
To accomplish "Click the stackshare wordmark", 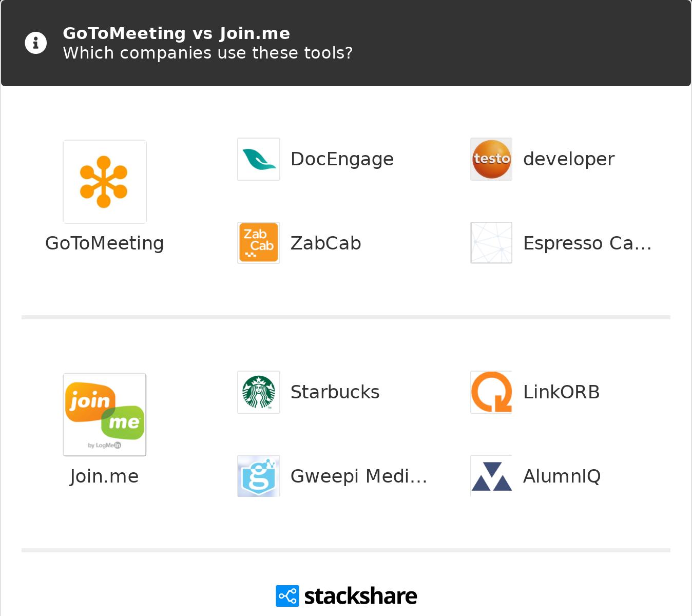I will point(360,596).
